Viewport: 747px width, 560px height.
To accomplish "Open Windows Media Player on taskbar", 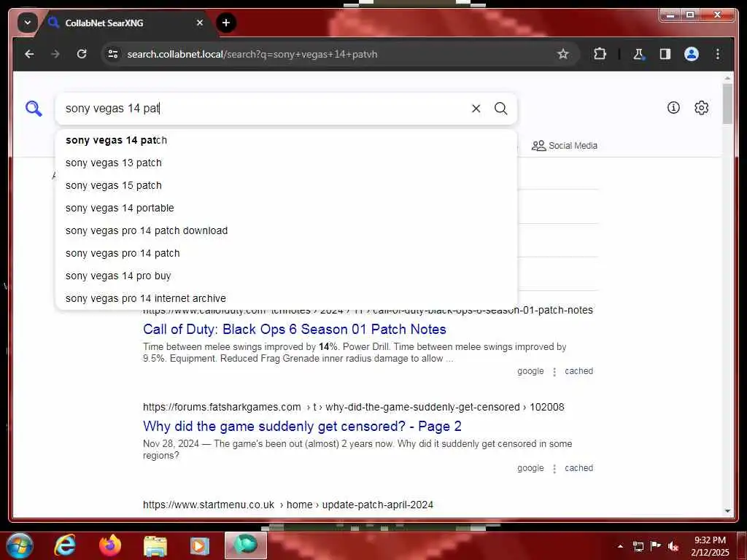I will [200, 547].
